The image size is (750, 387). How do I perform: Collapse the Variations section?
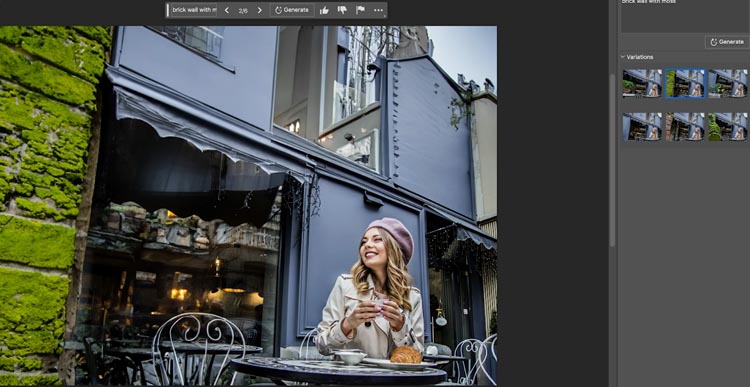click(x=623, y=57)
